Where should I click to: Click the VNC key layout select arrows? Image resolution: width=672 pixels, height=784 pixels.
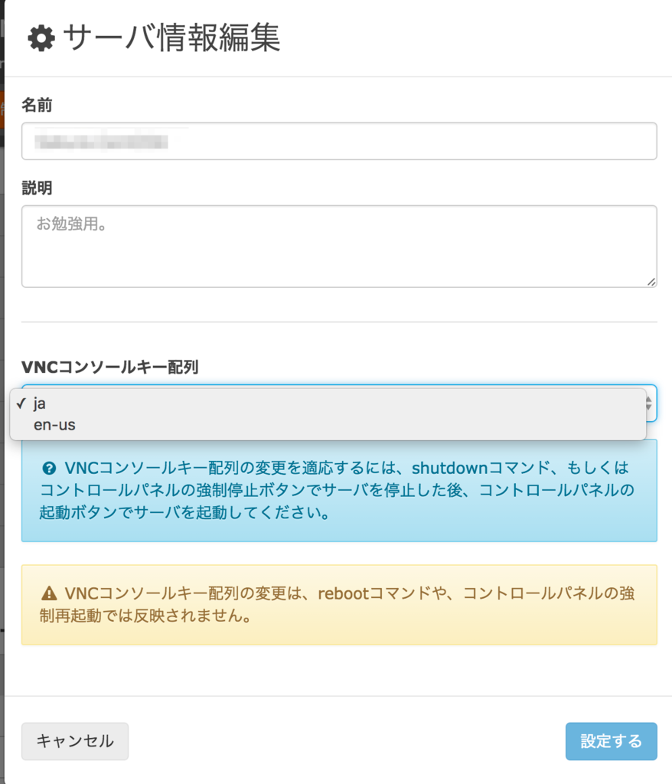[650, 403]
